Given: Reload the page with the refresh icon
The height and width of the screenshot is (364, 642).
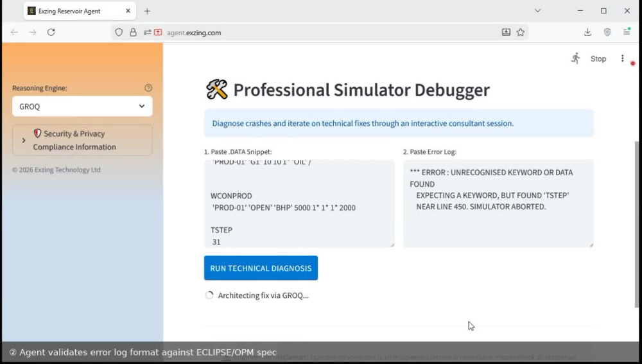Looking at the screenshot, I should (51, 32).
